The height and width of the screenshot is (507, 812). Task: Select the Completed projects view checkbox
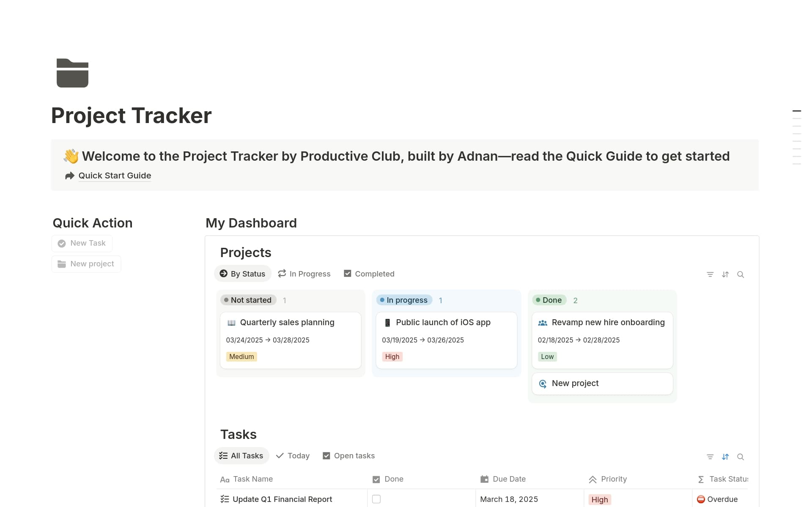[347, 273]
